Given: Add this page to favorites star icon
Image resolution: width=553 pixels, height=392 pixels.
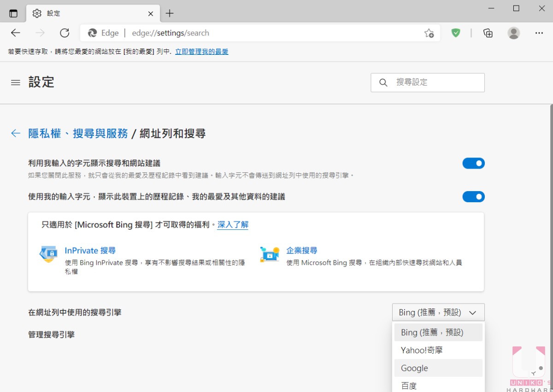Looking at the screenshot, I should (429, 33).
